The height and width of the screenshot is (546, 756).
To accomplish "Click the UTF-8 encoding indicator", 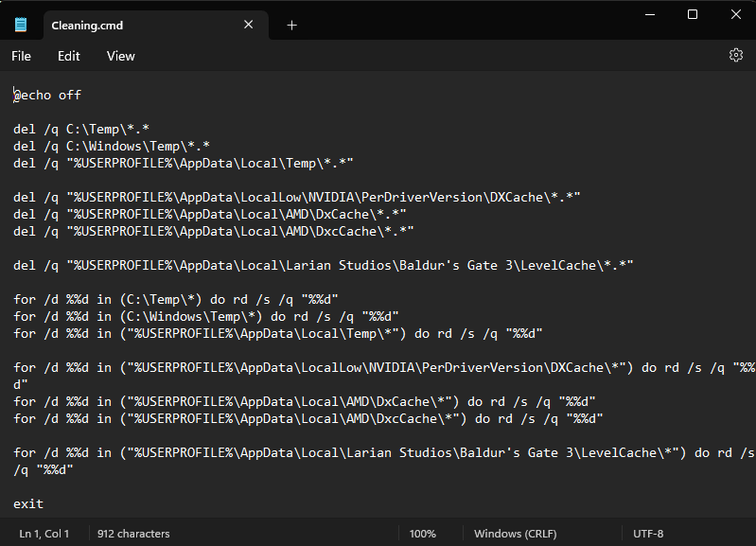I will (x=648, y=534).
